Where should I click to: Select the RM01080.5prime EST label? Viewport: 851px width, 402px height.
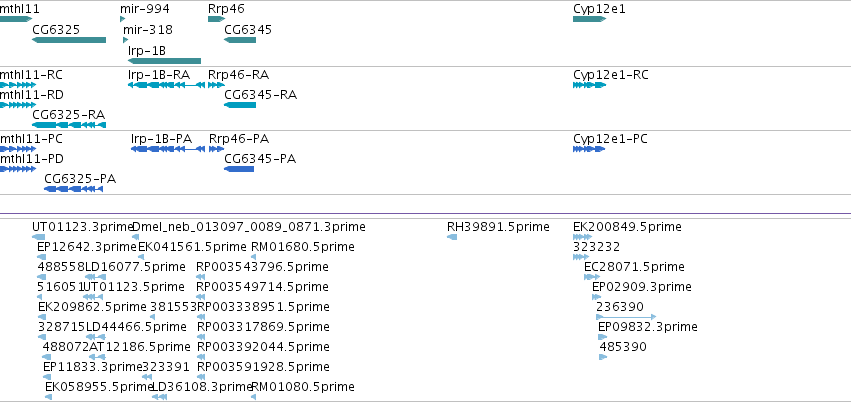click(x=302, y=386)
